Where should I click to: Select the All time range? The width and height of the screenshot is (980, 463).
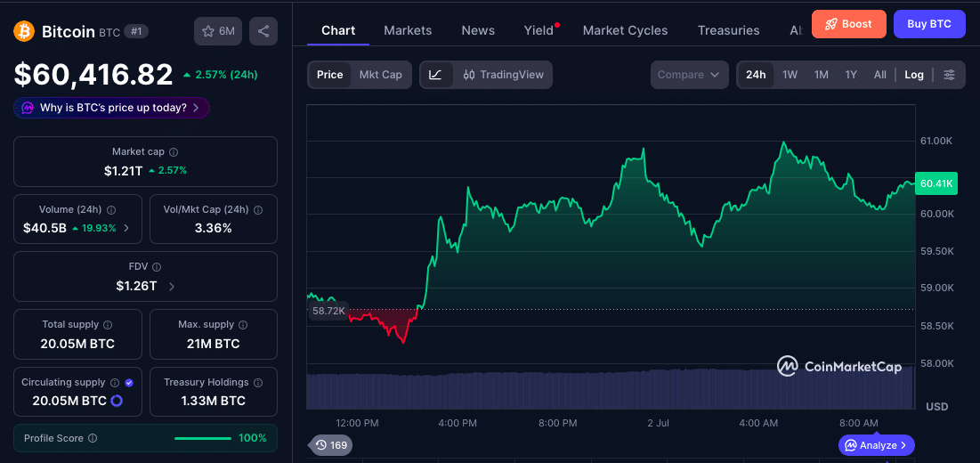[x=880, y=75]
